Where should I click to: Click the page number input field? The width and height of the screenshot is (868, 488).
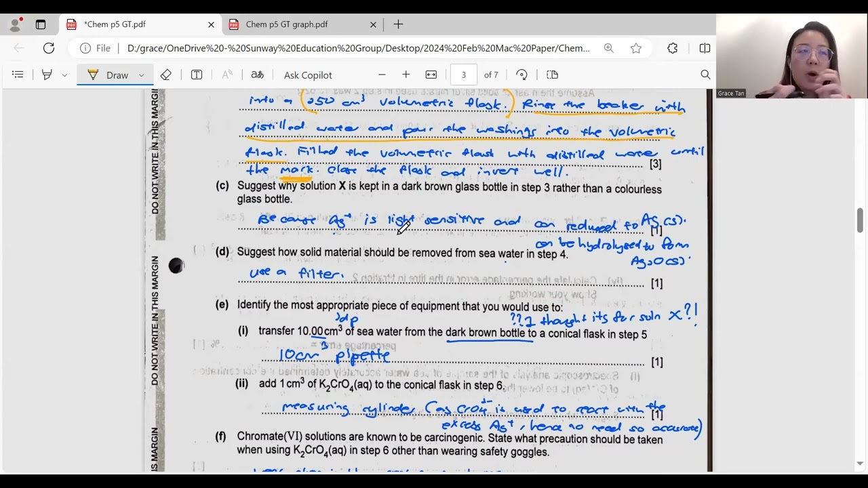[464, 75]
